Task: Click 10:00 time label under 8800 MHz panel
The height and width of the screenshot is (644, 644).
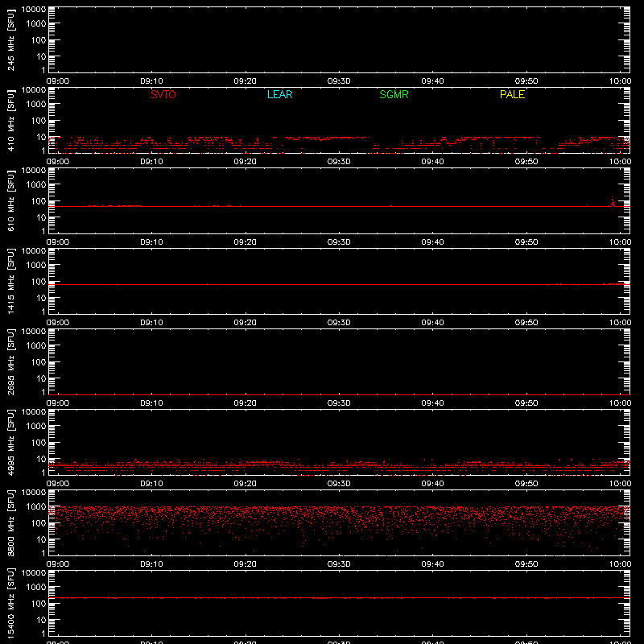Action: coord(620,564)
